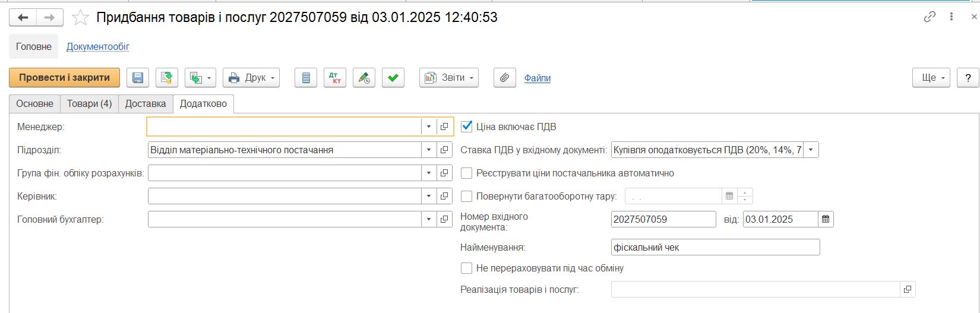Open the Ставка ПДВ dropdown arrow
Image resolution: width=980 pixels, height=313 pixels.
[x=811, y=150]
